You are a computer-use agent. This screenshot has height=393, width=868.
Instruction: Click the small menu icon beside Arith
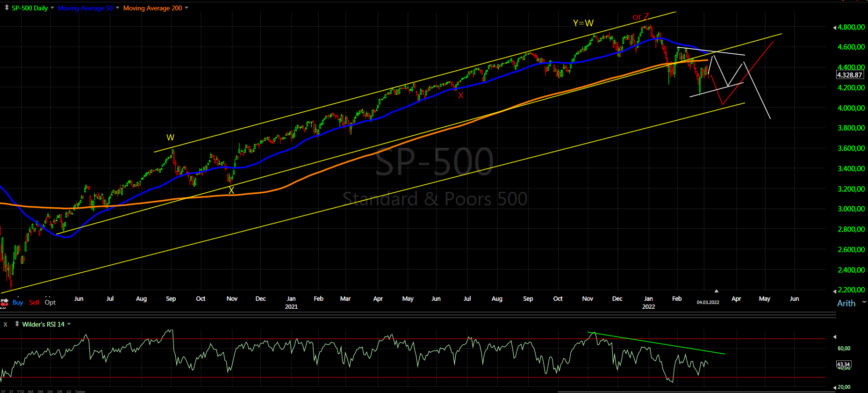click(864, 302)
